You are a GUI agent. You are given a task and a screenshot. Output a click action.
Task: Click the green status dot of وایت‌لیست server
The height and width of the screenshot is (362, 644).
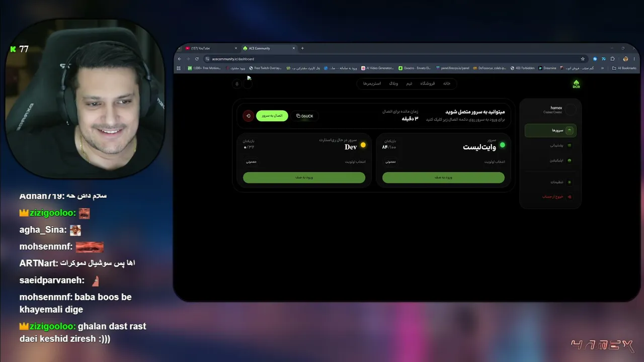point(502,145)
